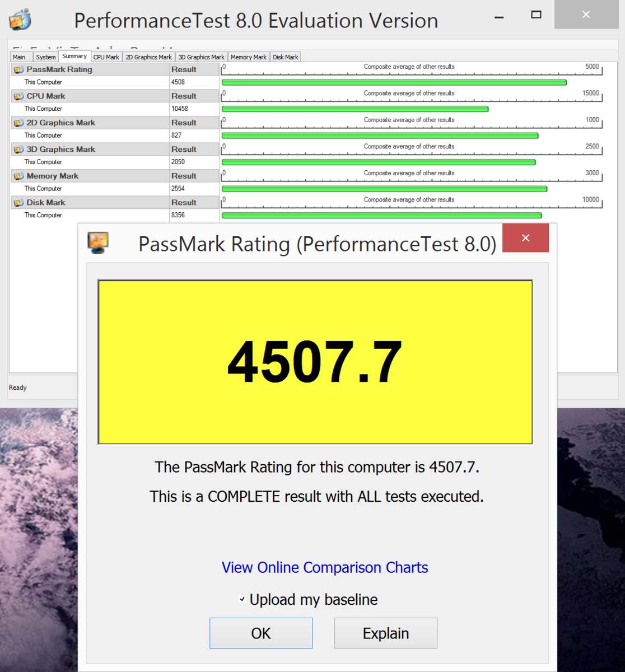Click the Explain button
The height and width of the screenshot is (672, 625).
coord(386,633)
